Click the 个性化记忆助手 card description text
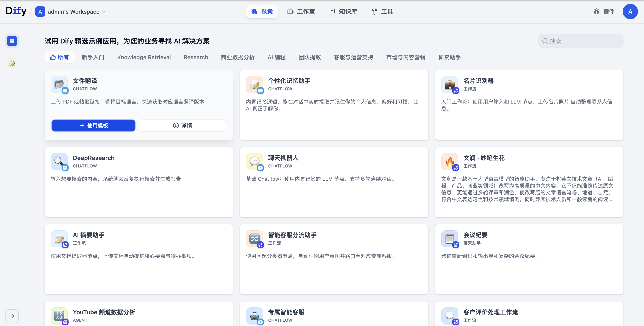 [x=332, y=105]
